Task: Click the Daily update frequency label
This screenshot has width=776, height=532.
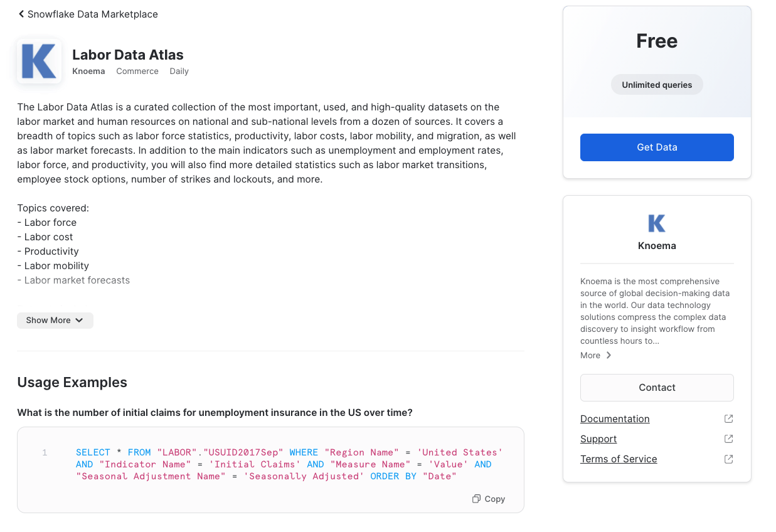Action: coord(179,71)
